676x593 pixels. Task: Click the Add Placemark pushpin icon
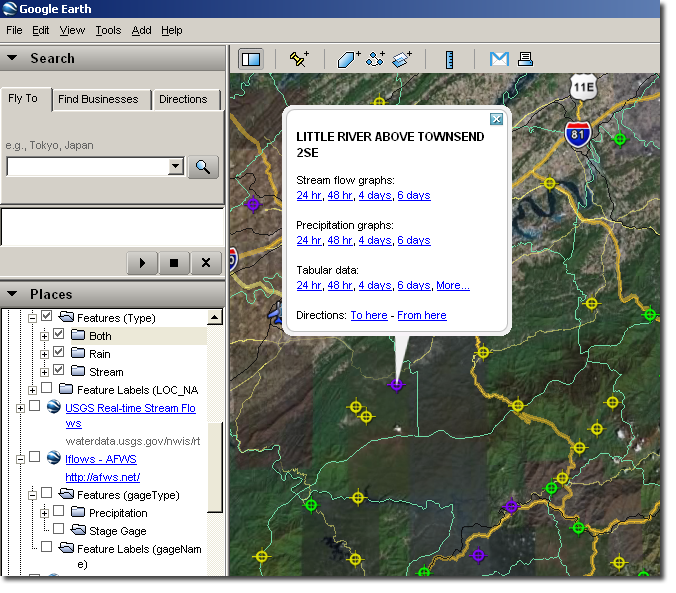tap(298, 59)
